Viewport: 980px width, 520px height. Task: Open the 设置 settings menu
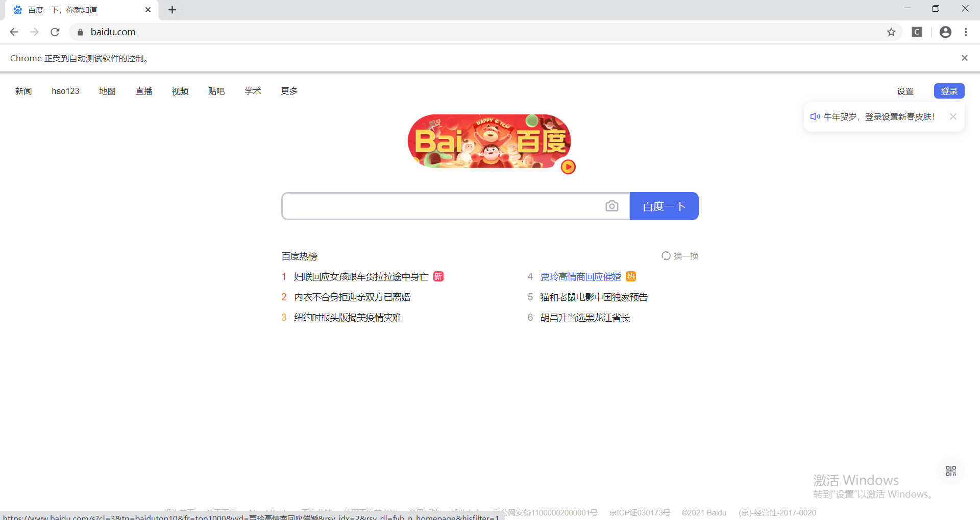pos(905,91)
